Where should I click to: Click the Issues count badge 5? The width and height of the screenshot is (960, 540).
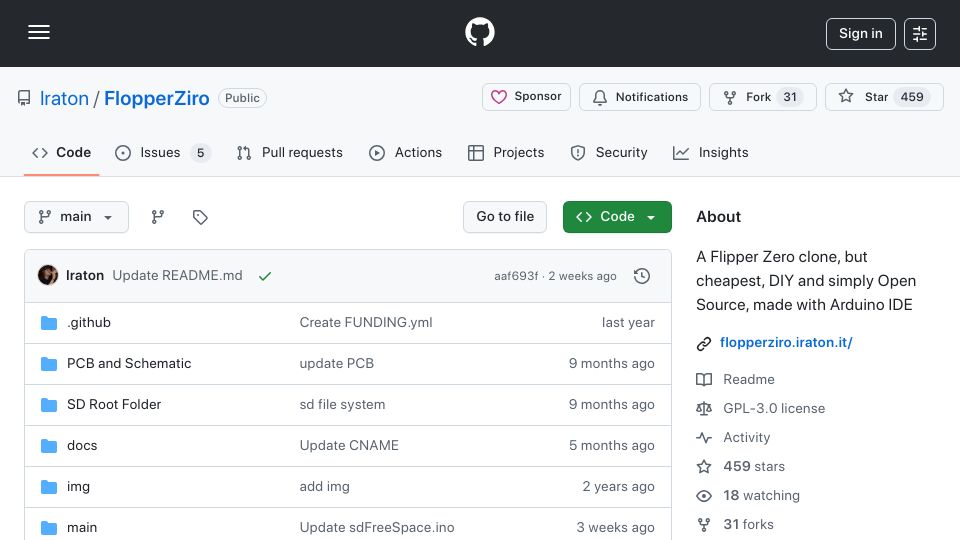click(200, 152)
